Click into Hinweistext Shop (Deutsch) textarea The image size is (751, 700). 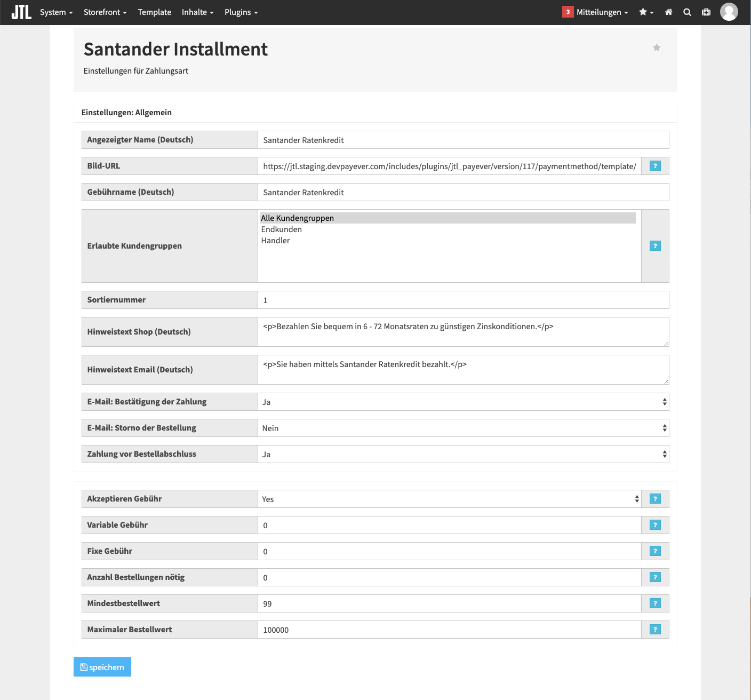pos(463,332)
